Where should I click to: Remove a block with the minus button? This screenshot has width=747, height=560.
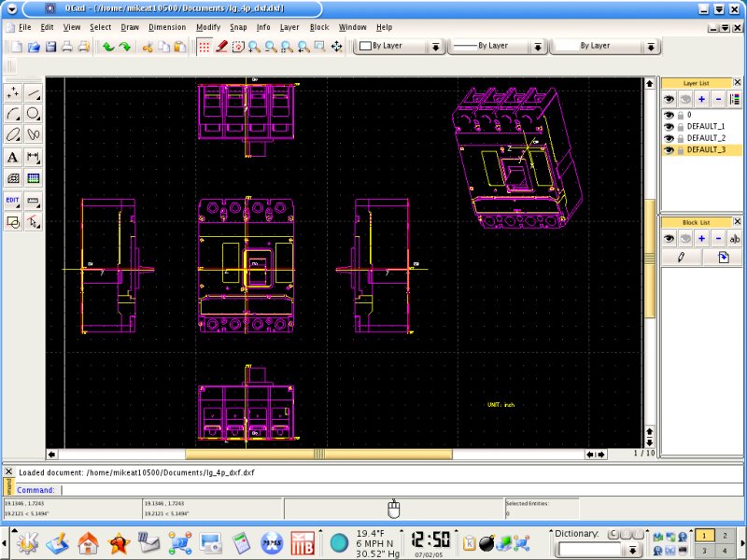717,239
